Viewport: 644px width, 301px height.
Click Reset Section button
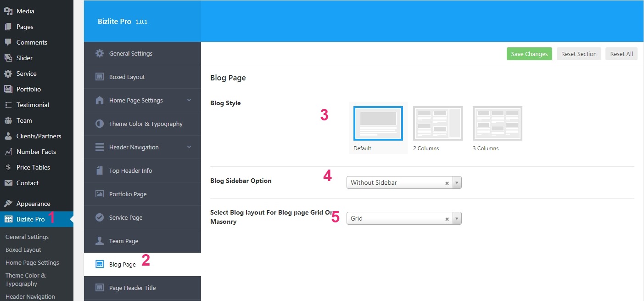pos(579,54)
